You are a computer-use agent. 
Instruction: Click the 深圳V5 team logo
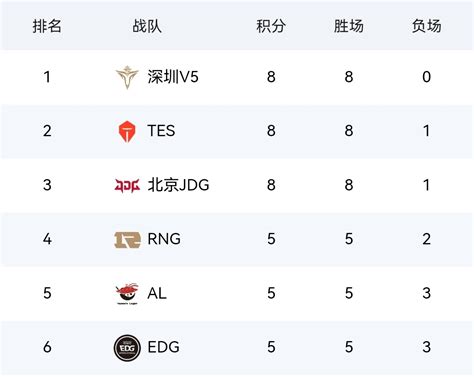pyautogui.click(x=127, y=77)
